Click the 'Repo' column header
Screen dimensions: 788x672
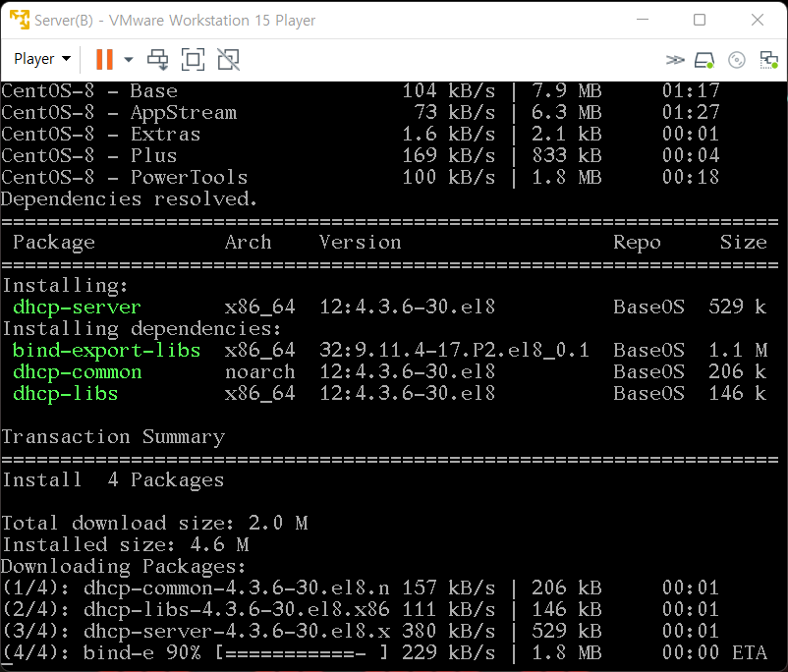coord(637,243)
